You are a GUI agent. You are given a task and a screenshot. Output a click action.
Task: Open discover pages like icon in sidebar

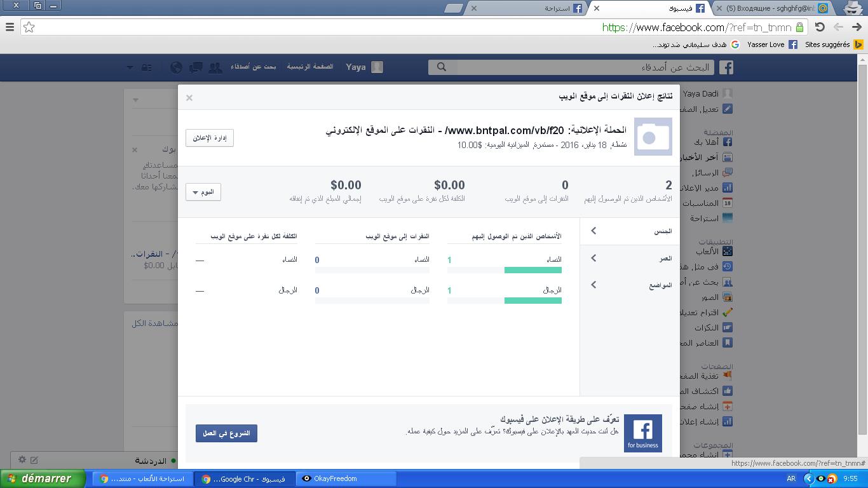728,391
